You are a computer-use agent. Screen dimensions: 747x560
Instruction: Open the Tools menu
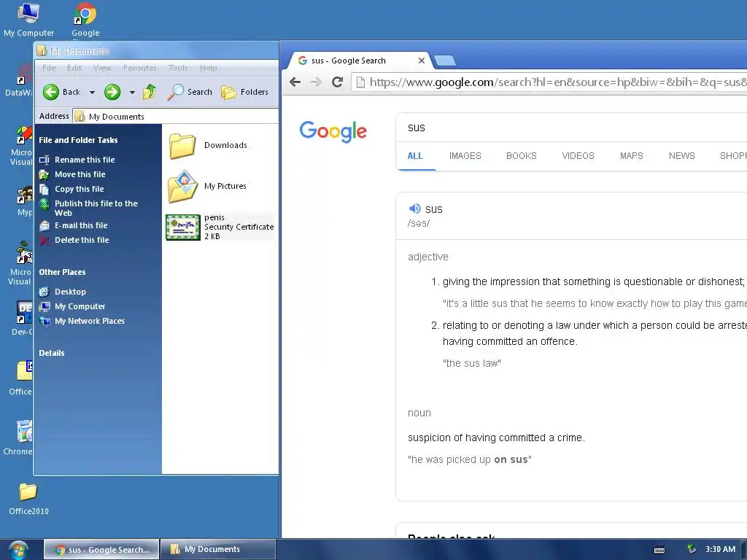(178, 68)
